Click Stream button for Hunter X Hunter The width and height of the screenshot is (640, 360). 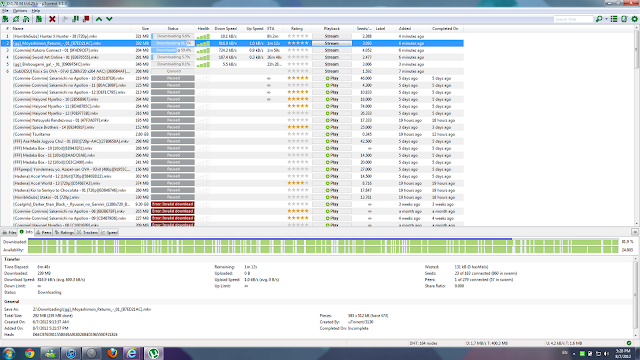pyautogui.click(x=332, y=36)
